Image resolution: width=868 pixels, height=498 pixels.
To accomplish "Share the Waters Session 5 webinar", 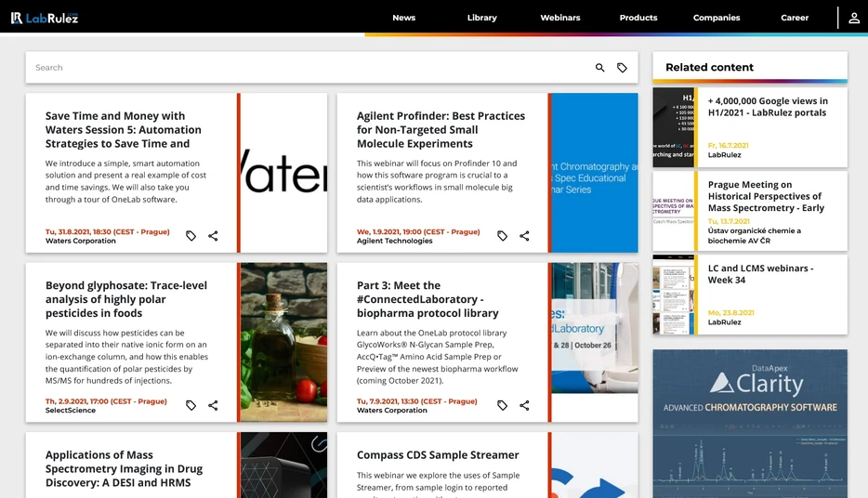I will coord(213,236).
